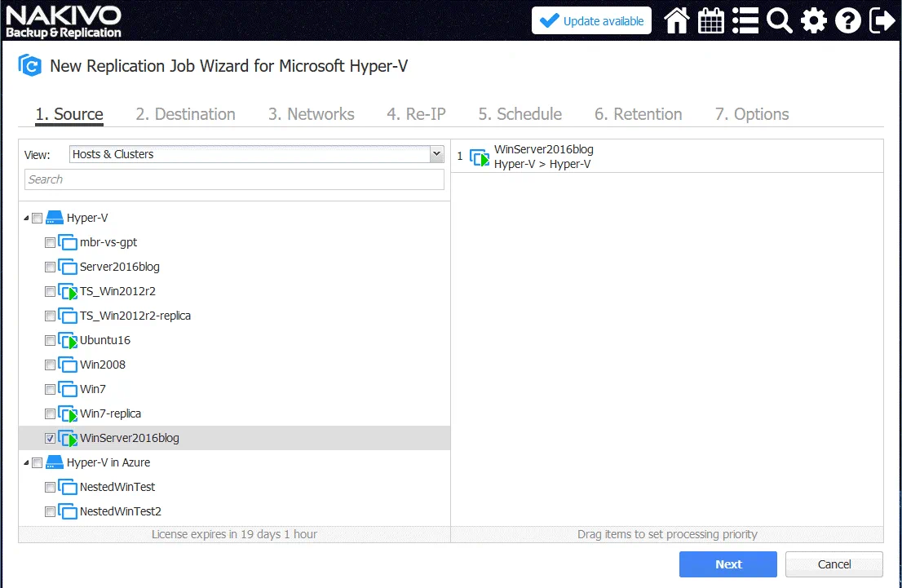Switch to the 2. Destination step
Image resolution: width=902 pixels, height=588 pixels.
[185, 114]
